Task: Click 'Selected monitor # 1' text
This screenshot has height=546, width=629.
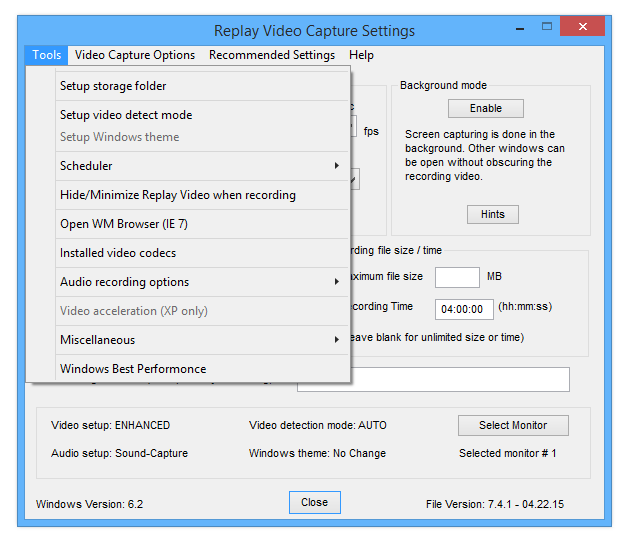Action: pos(507,453)
